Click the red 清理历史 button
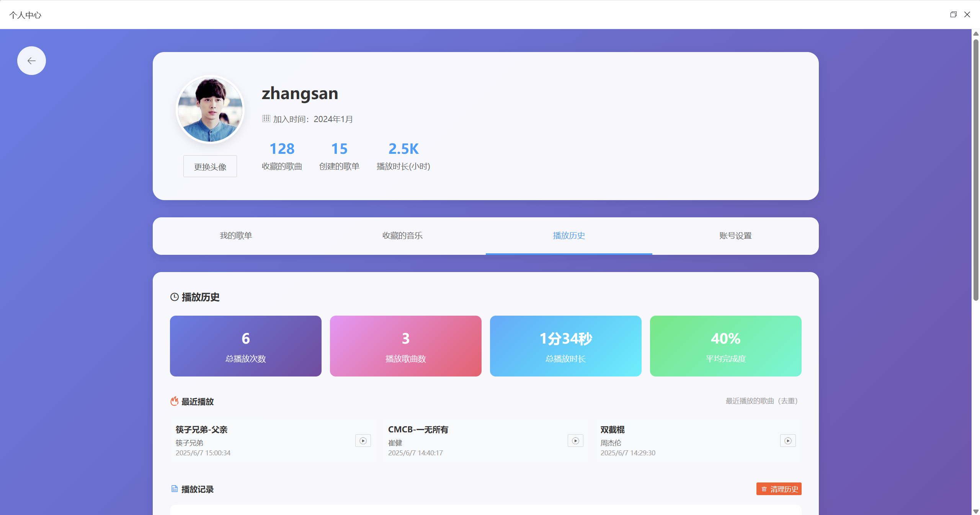Viewport: 980px width, 515px height. click(779, 489)
